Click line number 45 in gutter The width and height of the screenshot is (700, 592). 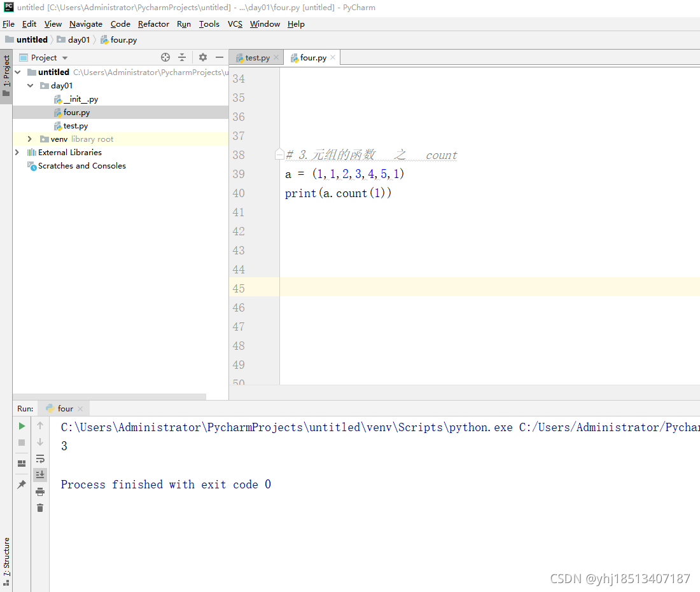[x=239, y=289]
